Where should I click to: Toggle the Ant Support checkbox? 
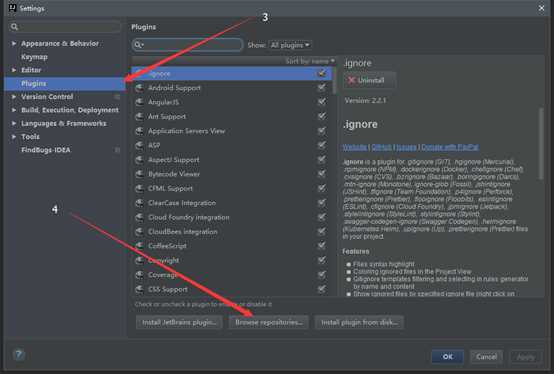pos(322,116)
